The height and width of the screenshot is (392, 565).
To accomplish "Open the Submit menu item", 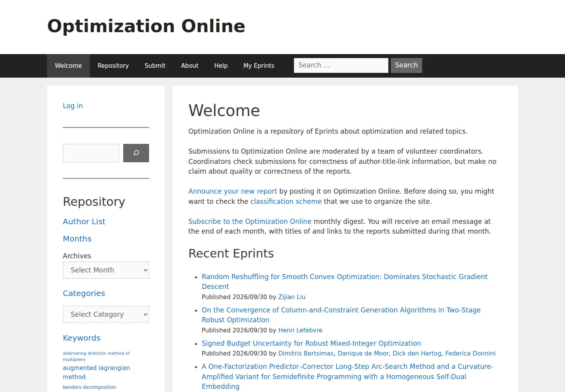I will pyautogui.click(x=155, y=66).
